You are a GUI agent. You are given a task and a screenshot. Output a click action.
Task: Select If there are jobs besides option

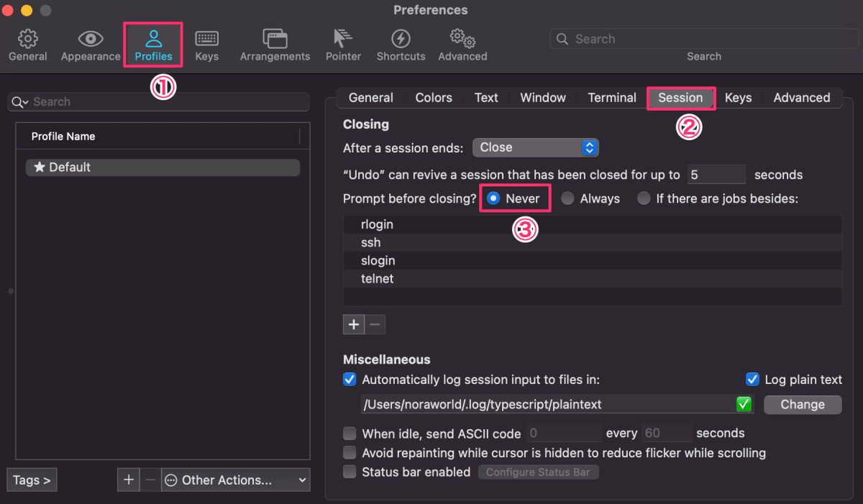click(x=644, y=198)
